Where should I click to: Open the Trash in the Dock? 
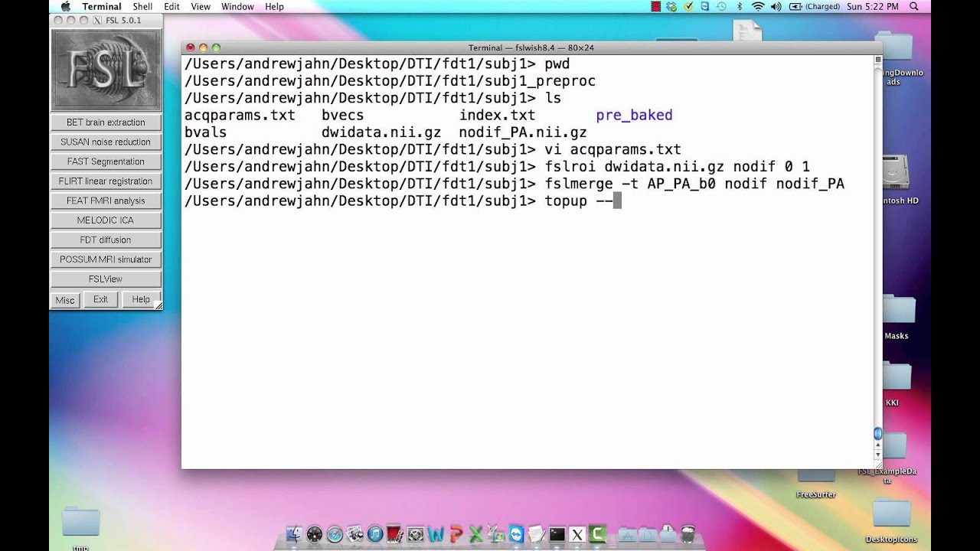688,533
